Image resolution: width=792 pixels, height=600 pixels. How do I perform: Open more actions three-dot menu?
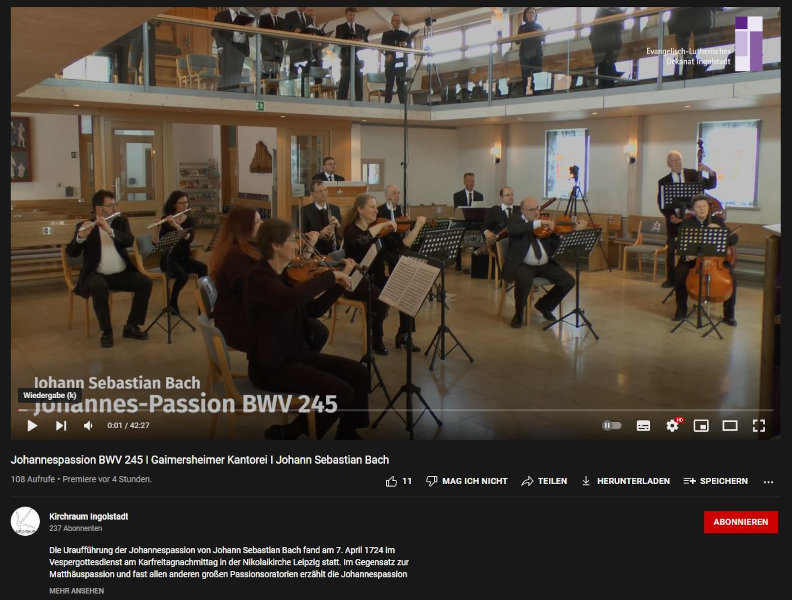coord(768,482)
